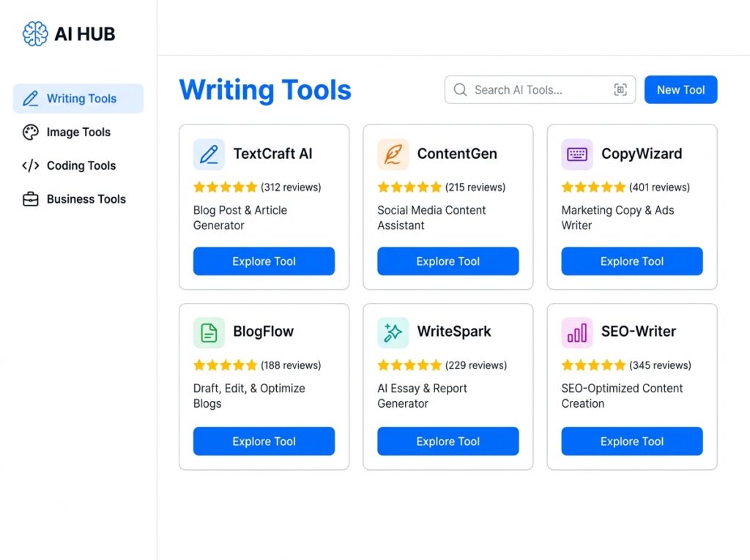Click the star rating on the WriteSpark card
750x560 pixels.
[x=409, y=365]
